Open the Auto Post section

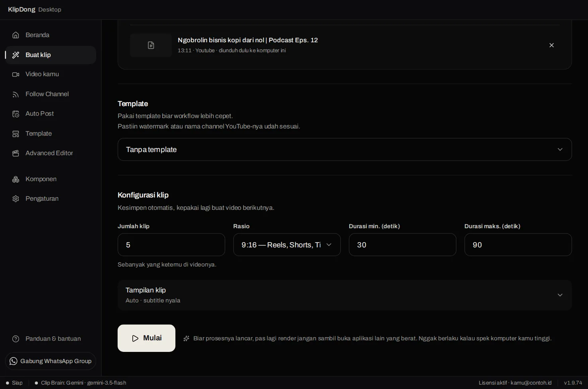point(51,114)
